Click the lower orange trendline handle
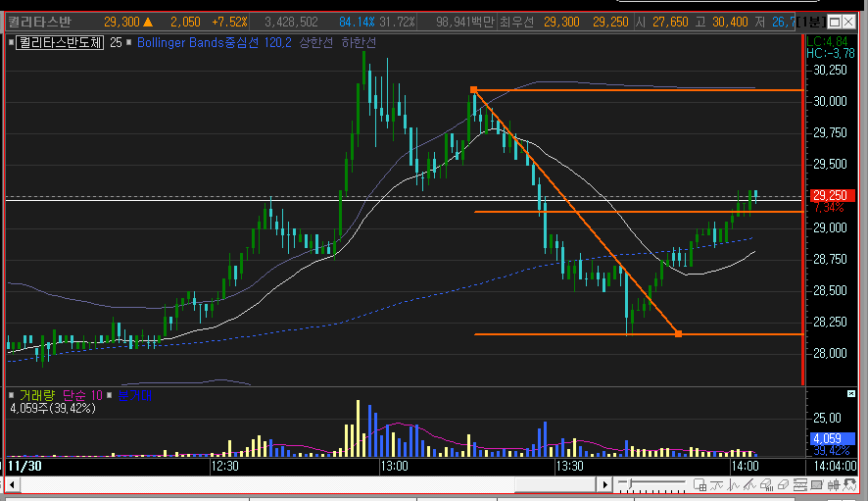The image size is (868, 501). [x=678, y=333]
